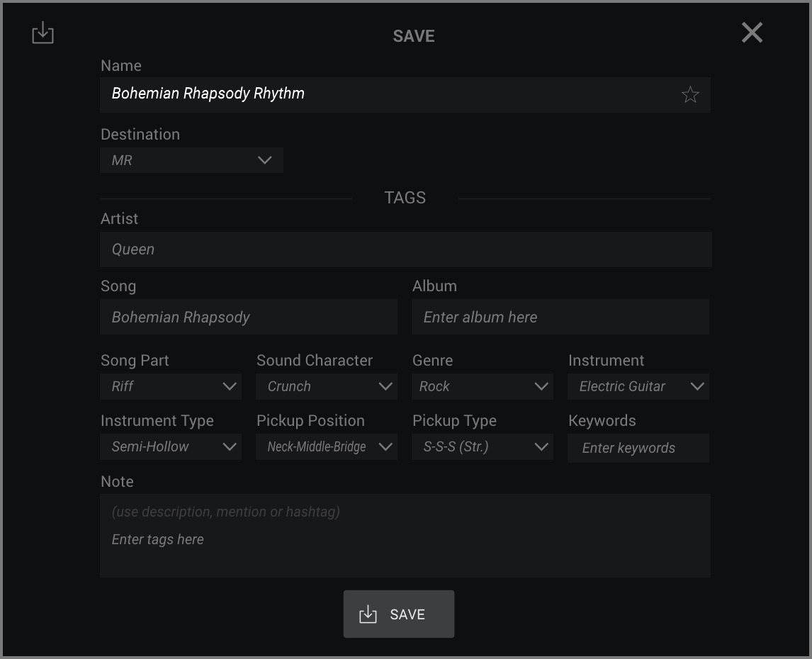Open Pickup Position dropdown Neck-Middle-Bridge

326,446
